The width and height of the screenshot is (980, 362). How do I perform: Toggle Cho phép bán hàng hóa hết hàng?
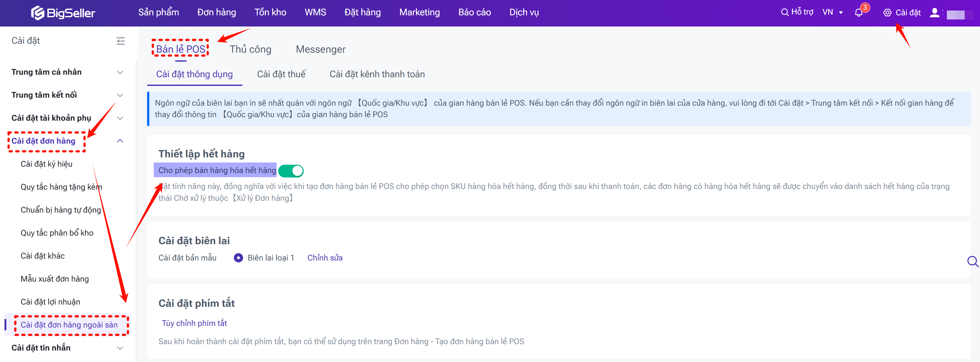point(291,171)
